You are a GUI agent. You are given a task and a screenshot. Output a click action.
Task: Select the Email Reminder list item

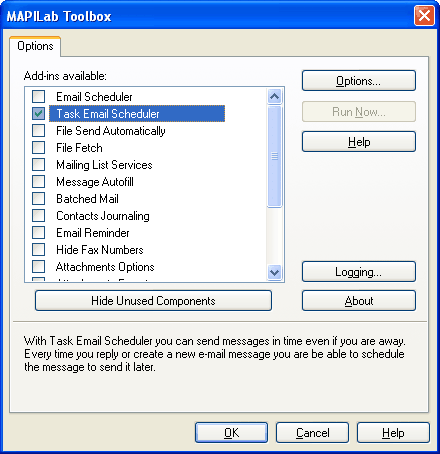(93, 233)
